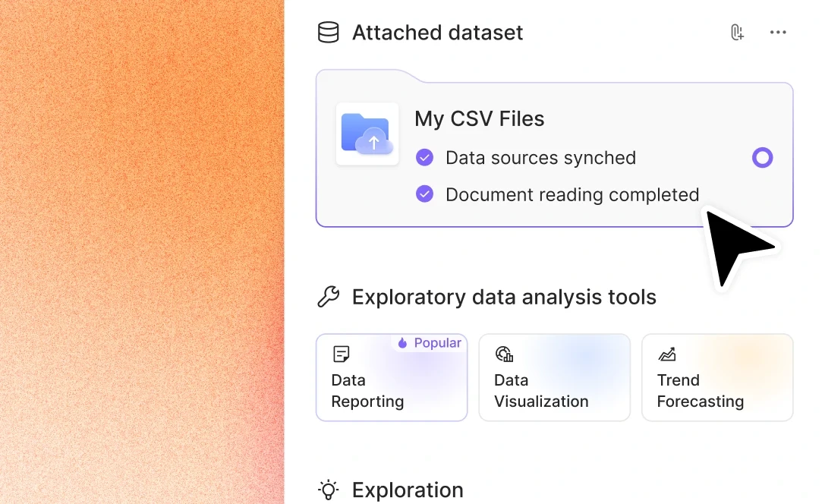
Task: Click the Exploration section heading
Action: 408,490
